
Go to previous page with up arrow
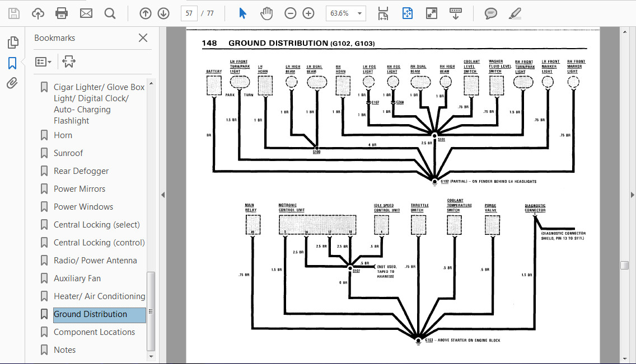coord(145,13)
